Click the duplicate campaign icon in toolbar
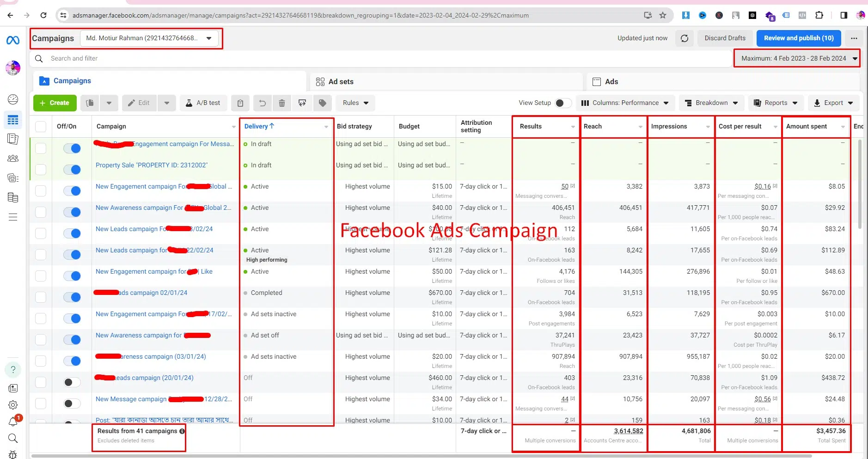This screenshot has width=868, height=459. click(x=90, y=103)
